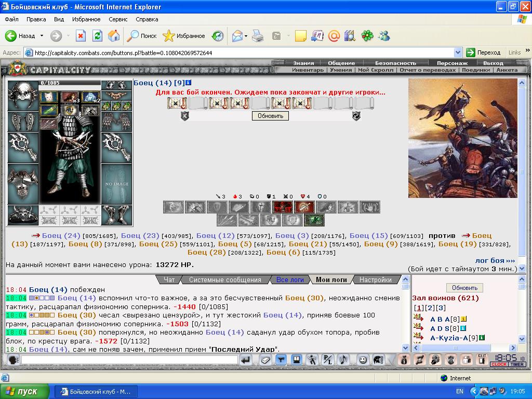Image resolution: width=532 pixels, height=399 pixels.
Task: Launch the green ICQ flower icon
Action: tap(367, 36)
